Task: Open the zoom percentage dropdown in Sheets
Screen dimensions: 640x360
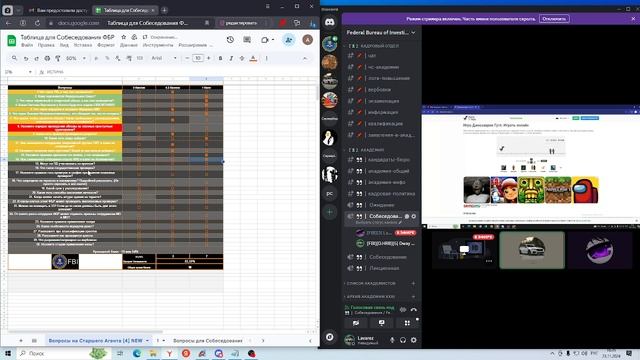Action: (76, 58)
